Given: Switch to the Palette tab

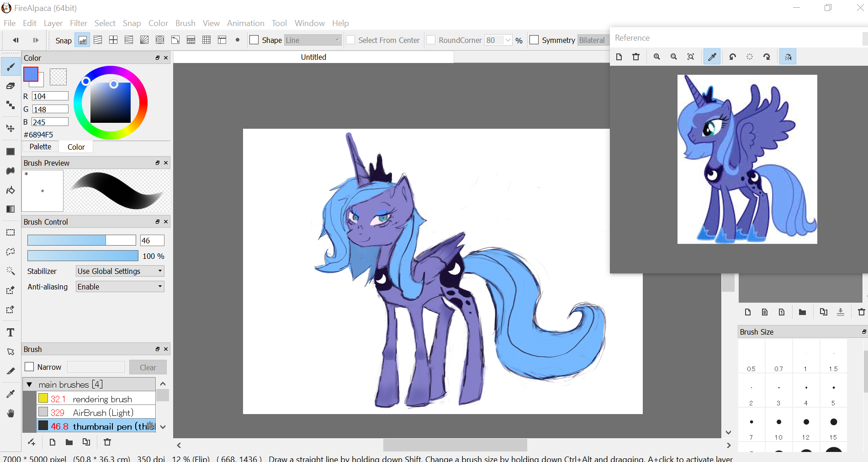Looking at the screenshot, I should (41, 147).
